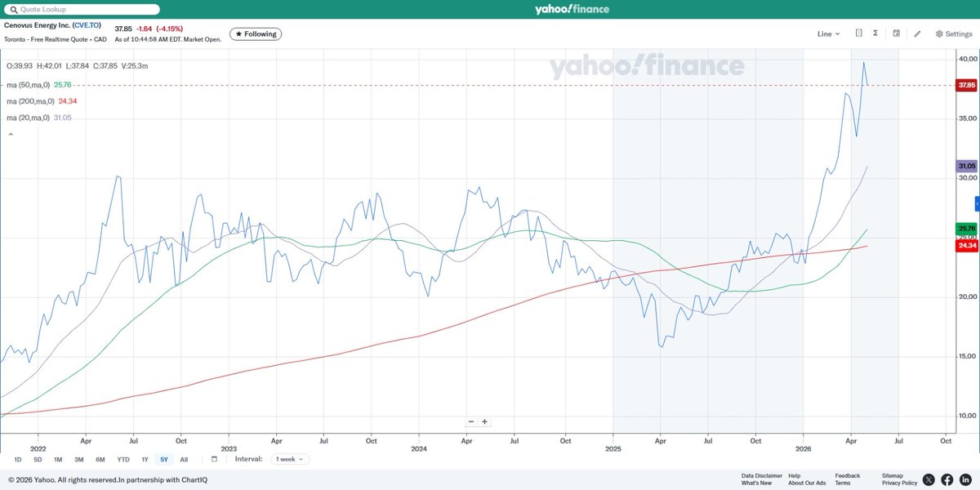Open What's New footer link
Image resolution: width=980 pixels, height=490 pixels.
[756, 483]
